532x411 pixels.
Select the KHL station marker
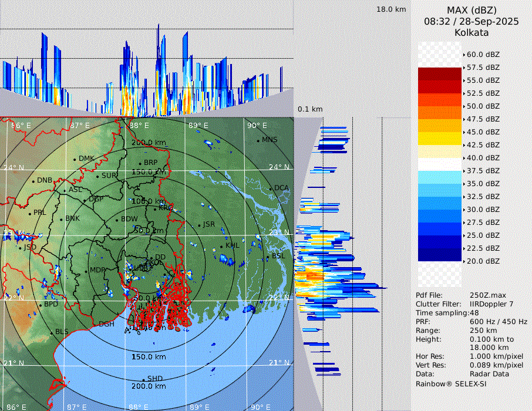coord(221,246)
